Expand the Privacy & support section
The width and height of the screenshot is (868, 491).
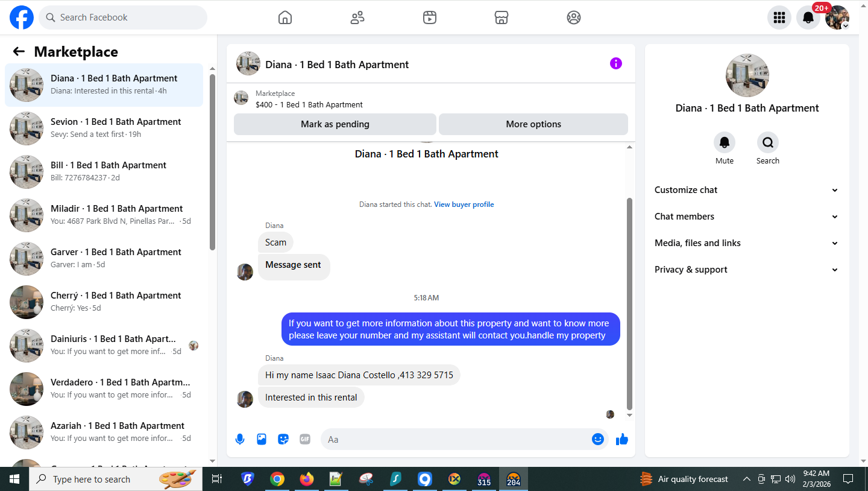coord(747,270)
